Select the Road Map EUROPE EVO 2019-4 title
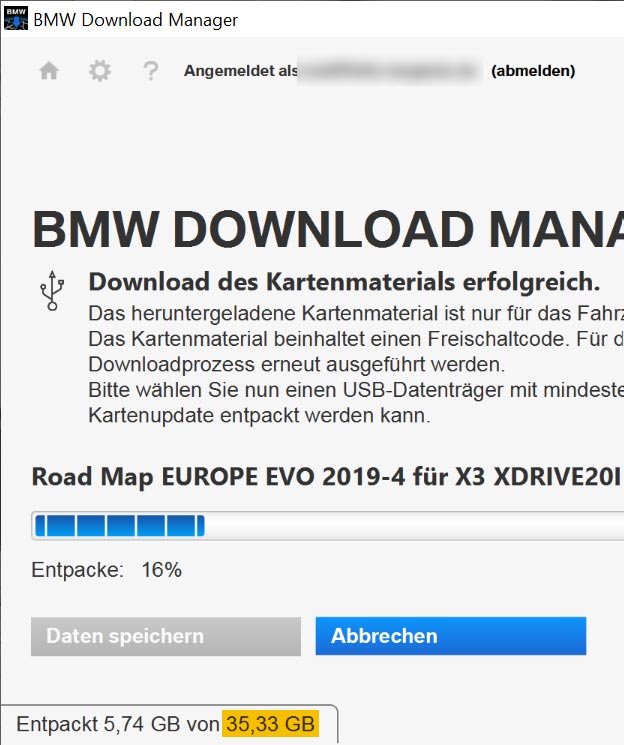Screen dimensions: 624x745 [x=326, y=476]
